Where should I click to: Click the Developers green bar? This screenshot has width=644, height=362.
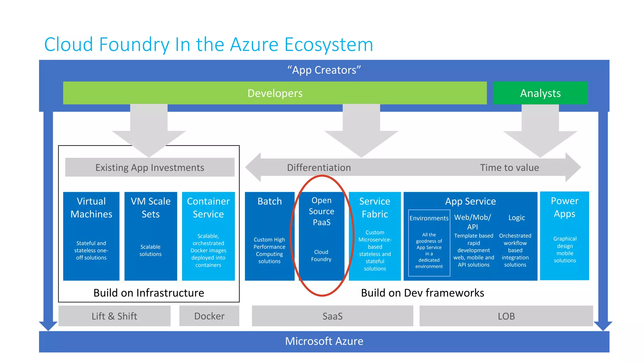coord(275,93)
